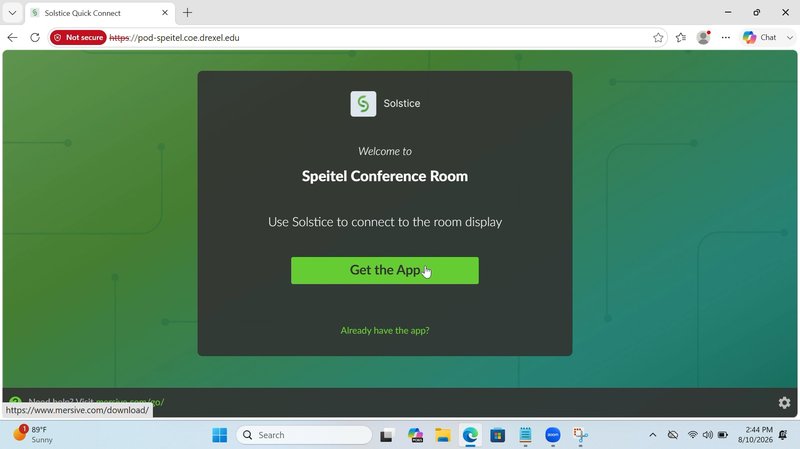The width and height of the screenshot is (800, 449).
Task: Open the tab actions dropdown arrow
Action: tap(12, 13)
